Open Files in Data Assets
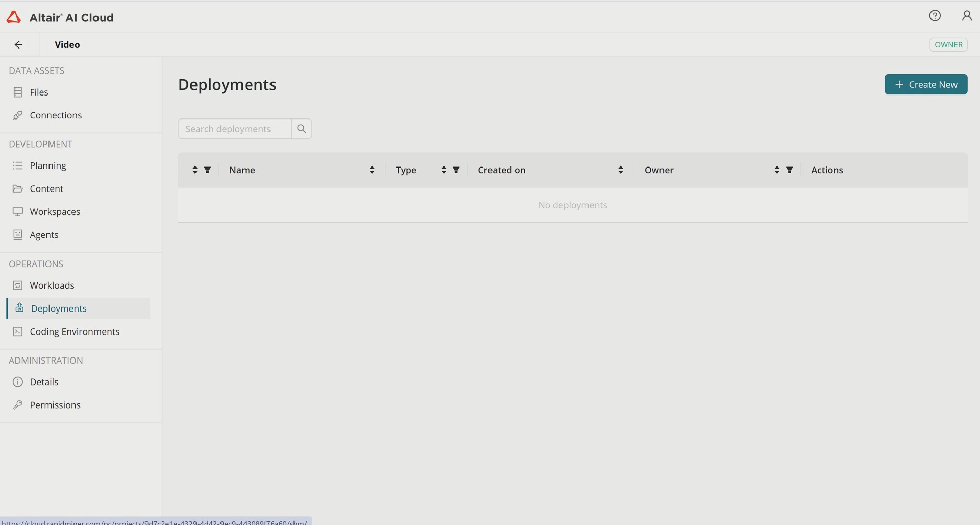 tap(39, 92)
